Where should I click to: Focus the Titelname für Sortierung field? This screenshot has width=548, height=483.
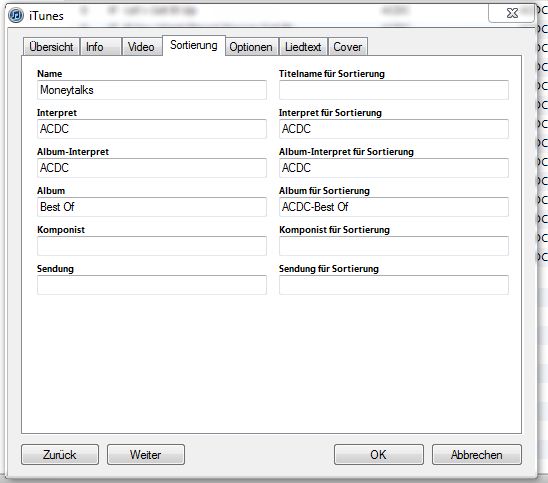tap(394, 90)
